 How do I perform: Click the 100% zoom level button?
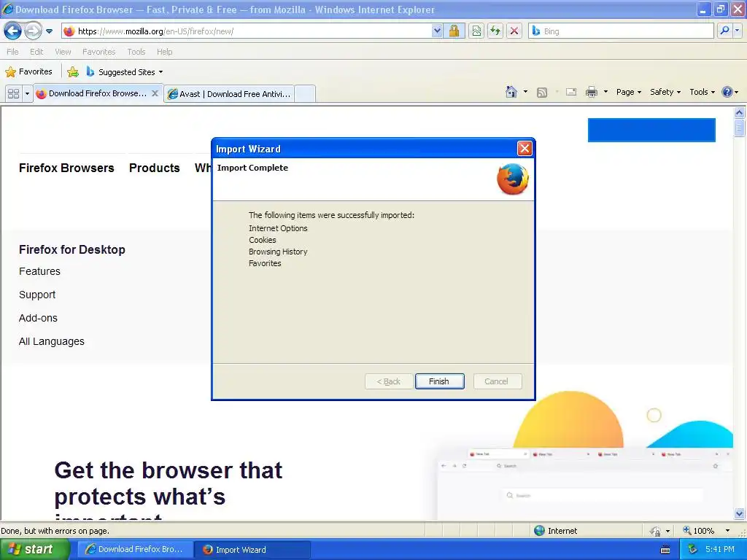698,531
